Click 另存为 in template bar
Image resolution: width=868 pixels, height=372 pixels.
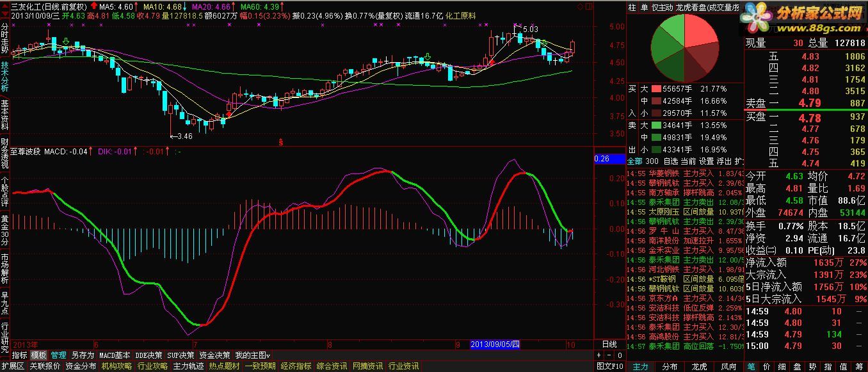click(x=83, y=355)
